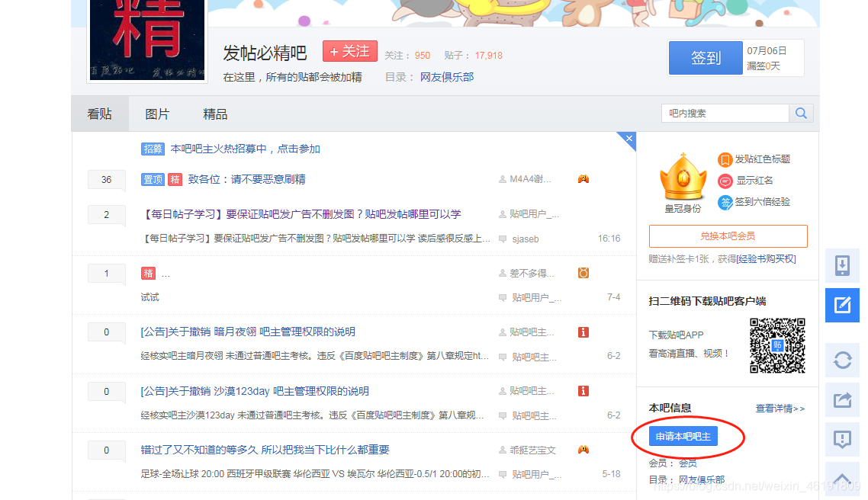Click the 07月06日 date text
Image resolution: width=868 pixels, height=500 pixels.
click(x=767, y=50)
